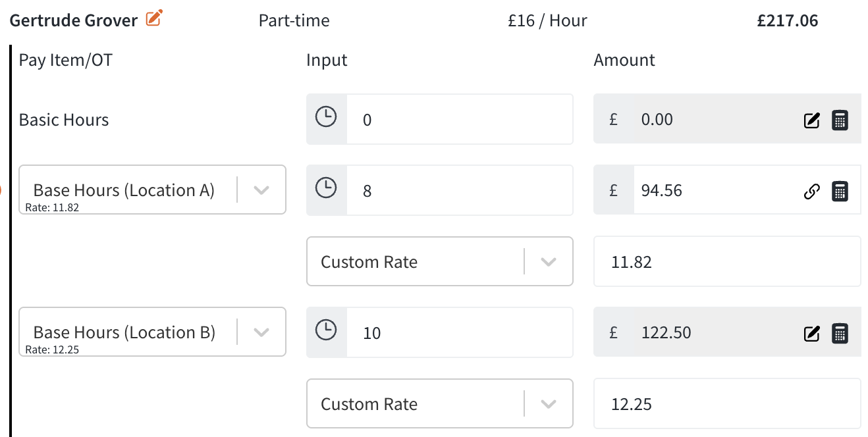Click the custom rate field showing 11.82
The image size is (868, 437).
pyautogui.click(x=726, y=262)
